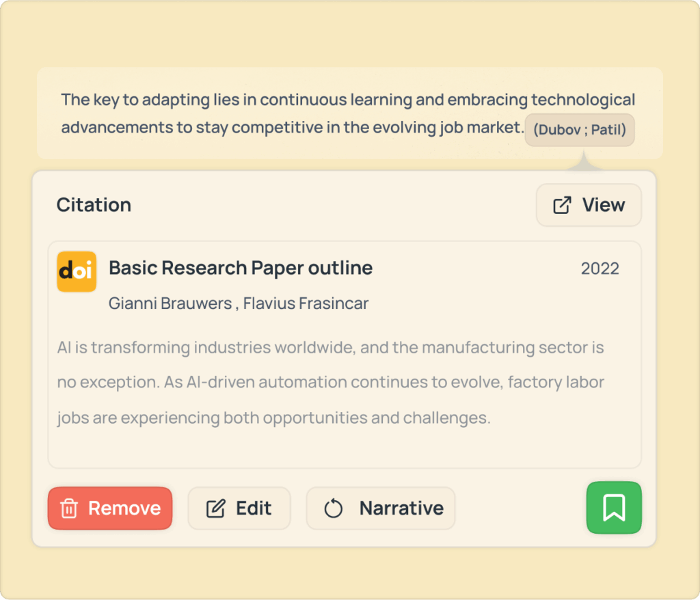Remove the citation with the red button

[x=110, y=508]
